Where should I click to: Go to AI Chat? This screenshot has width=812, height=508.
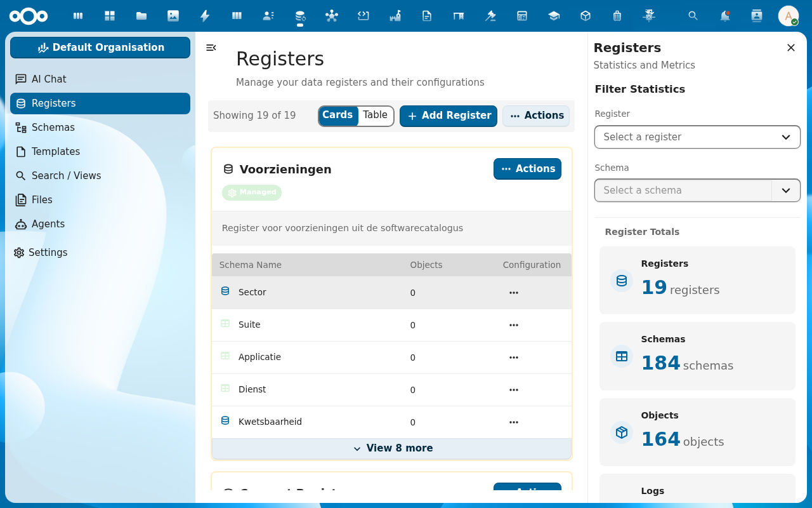tap(100, 79)
